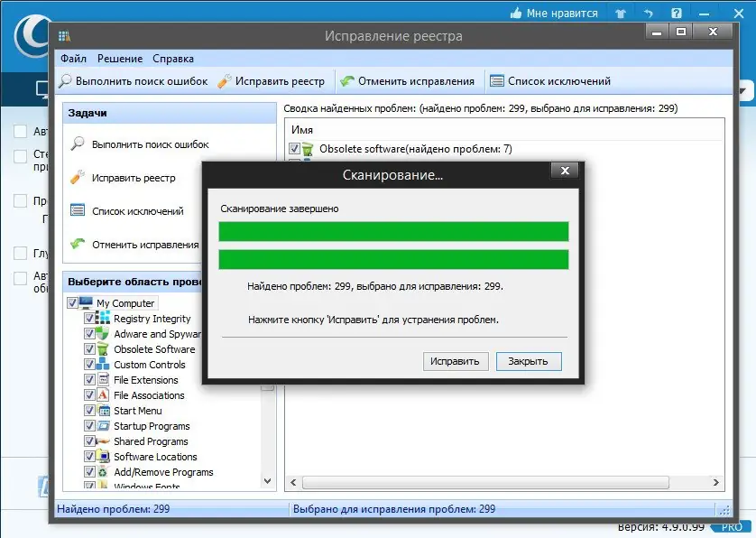
Task: Click the wrench icon in Задачи panel
Action: tap(78, 177)
